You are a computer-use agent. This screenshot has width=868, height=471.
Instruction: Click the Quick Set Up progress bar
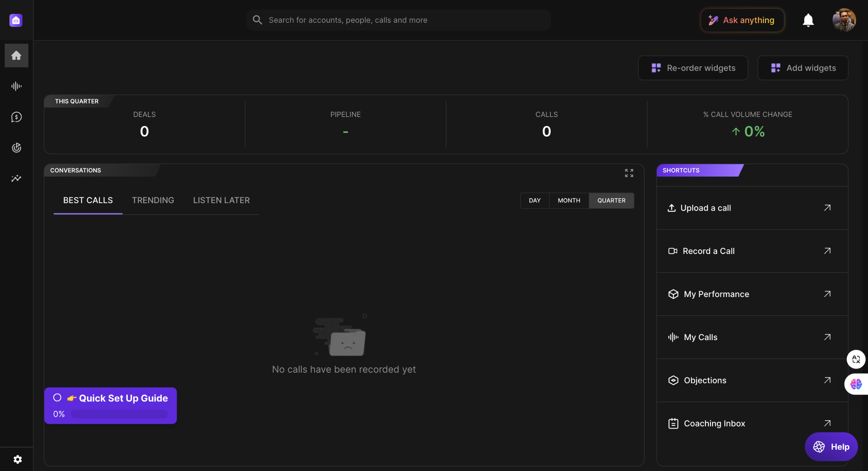coord(119,414)
